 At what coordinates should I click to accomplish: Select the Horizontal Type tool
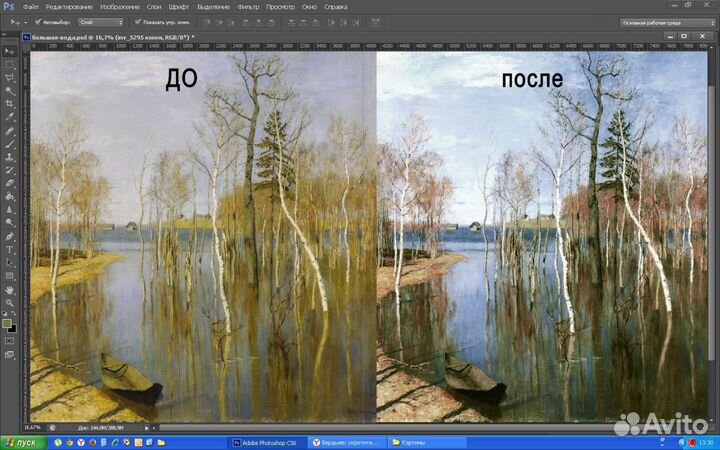(x=9, y=250)
